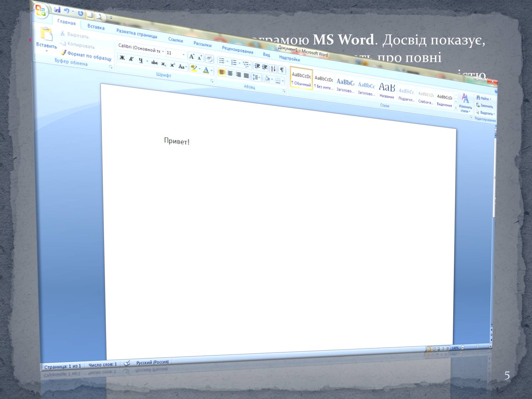Toggle paragraph marks with the ¶ button
The height and width of the screenshot is (399, 532).
click(x=282, y=70)
